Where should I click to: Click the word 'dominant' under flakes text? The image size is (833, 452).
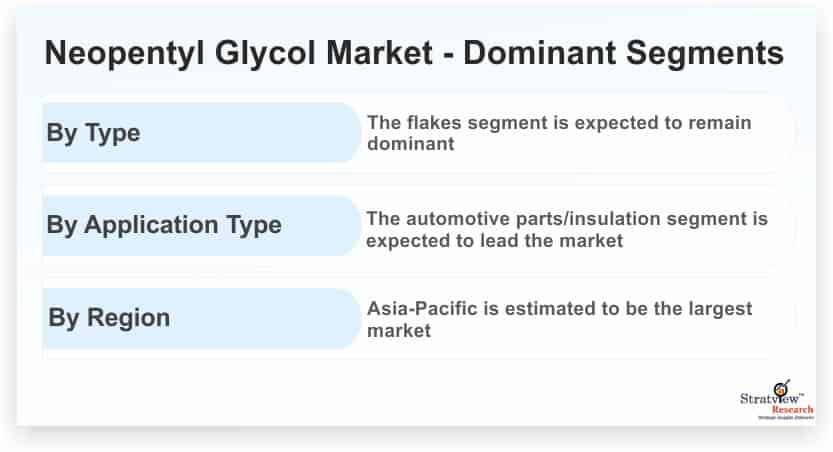tap(411, 144)
